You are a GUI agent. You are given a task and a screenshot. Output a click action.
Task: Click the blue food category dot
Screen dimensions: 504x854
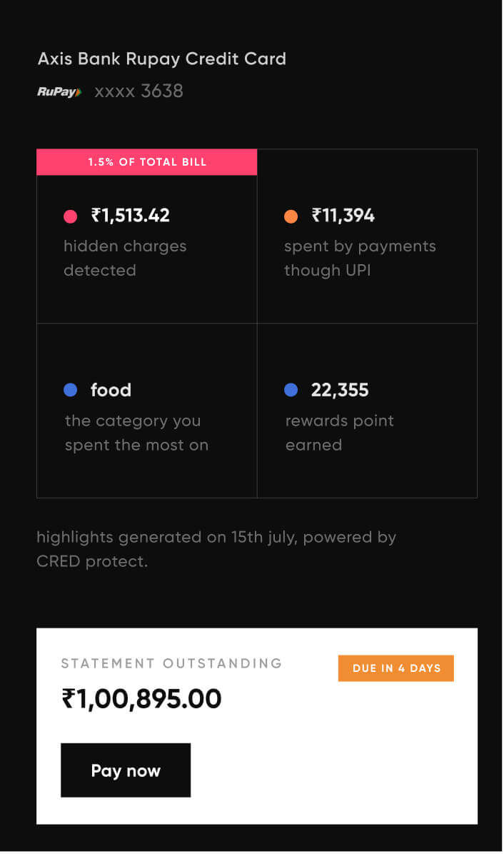pos(71,390)
